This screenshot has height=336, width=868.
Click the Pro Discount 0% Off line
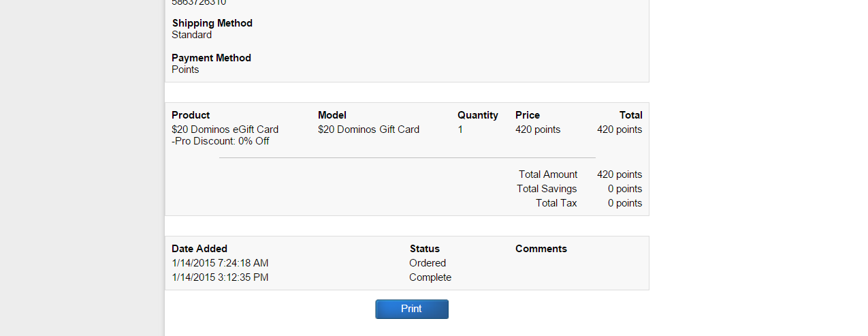(x=221, y=141)
